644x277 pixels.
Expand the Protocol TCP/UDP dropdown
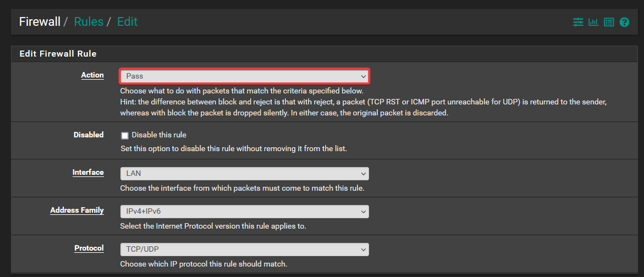pos(244,250)
